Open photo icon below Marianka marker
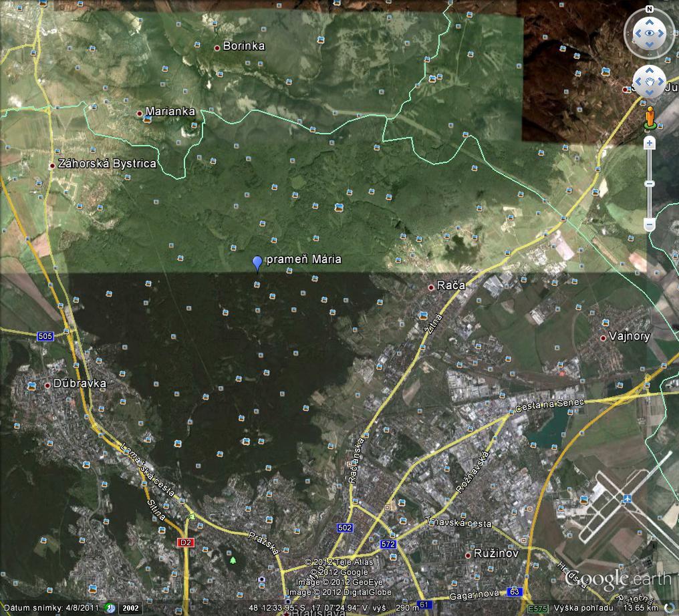This screenshot has width=679, height=616. click(147, 120)
